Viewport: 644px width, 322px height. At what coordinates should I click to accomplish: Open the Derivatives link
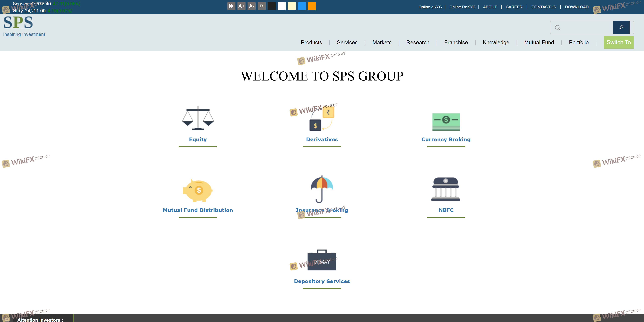322,140
